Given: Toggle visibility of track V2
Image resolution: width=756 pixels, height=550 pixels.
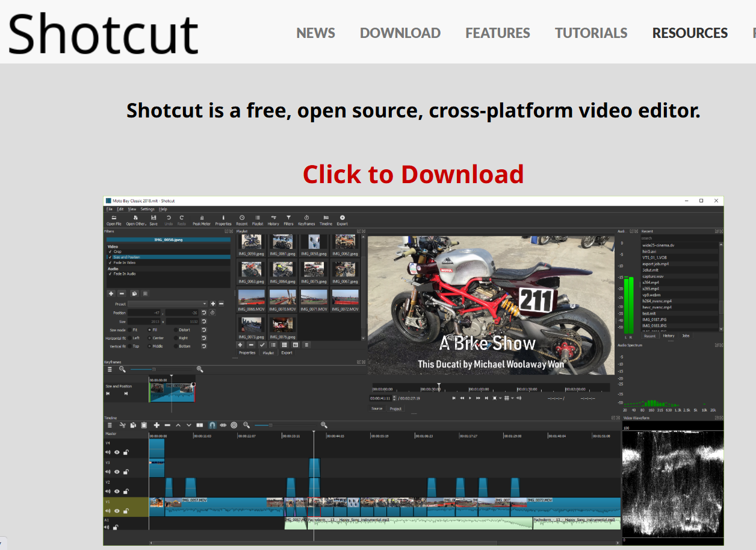Looking at the screenshot, I should pyautogui.click(x=117, y=492).
